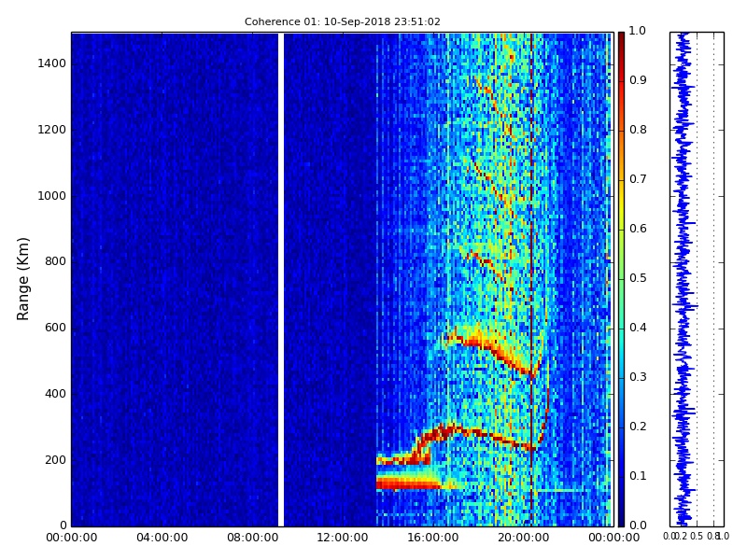Click the 1200 range tick label

tap(52, 130)
